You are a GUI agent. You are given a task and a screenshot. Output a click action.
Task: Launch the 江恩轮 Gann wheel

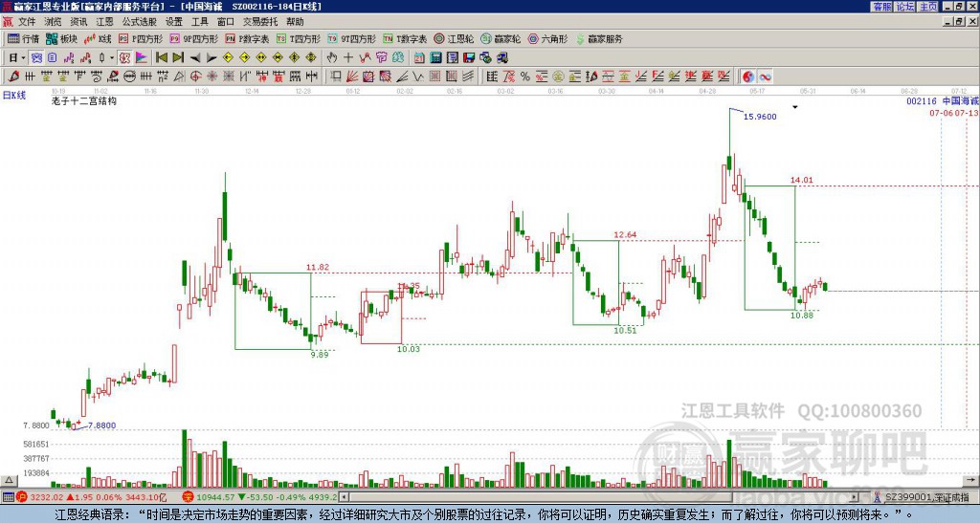pyautogui.click(x=454, y=38)
